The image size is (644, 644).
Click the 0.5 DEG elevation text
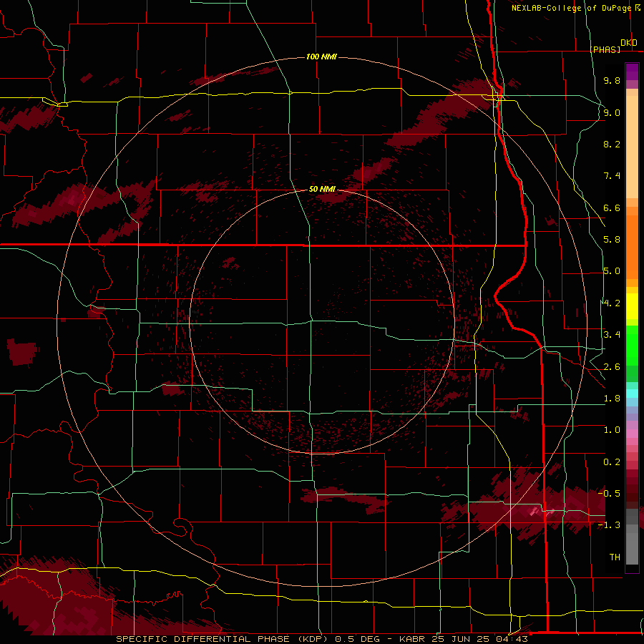click(356, 639)
